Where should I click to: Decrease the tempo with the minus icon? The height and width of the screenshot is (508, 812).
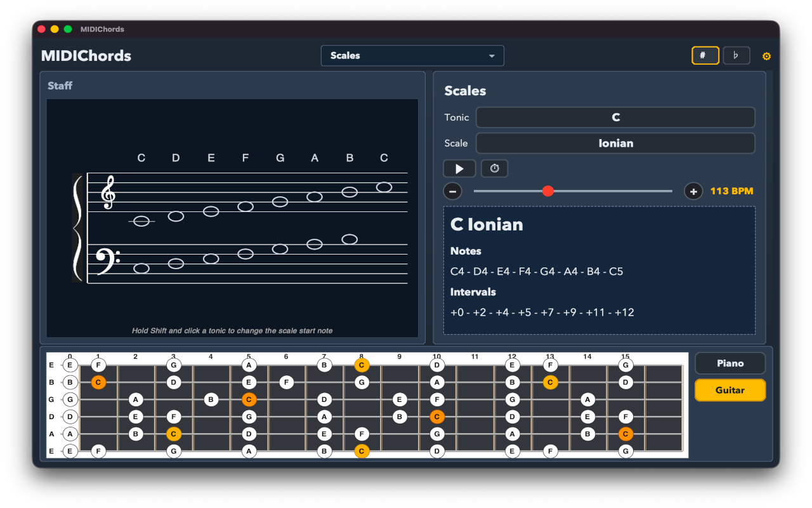[x=452, y=190]
